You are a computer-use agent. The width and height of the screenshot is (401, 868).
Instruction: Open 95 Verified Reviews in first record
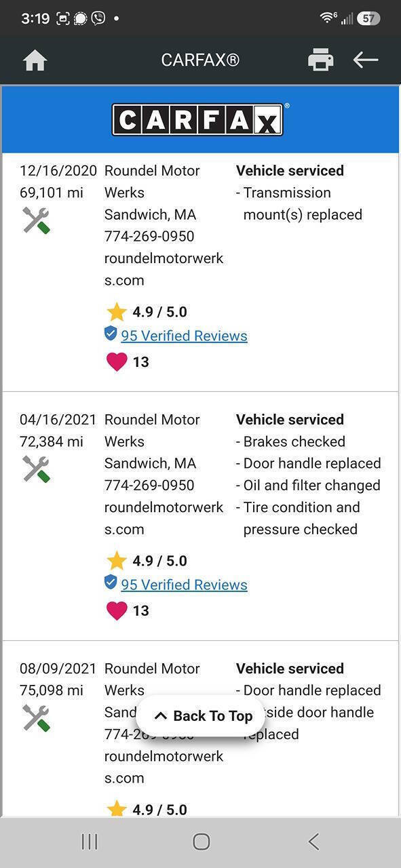click(x=184, y=336)
